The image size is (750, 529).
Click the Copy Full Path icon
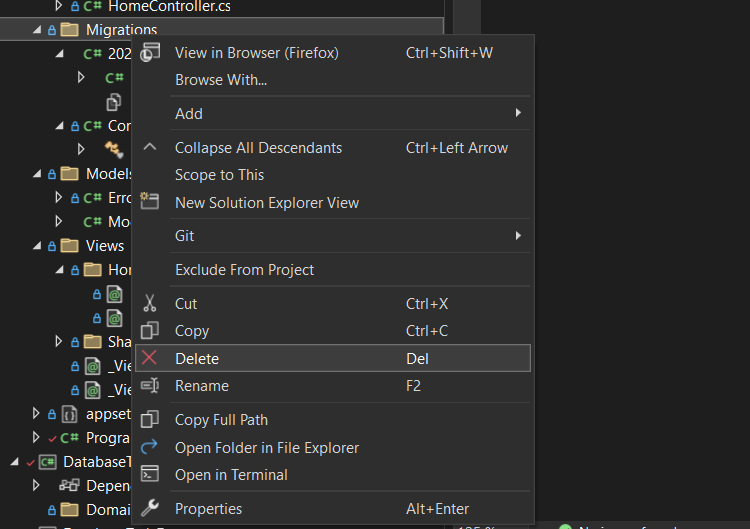tap(150, 420)
